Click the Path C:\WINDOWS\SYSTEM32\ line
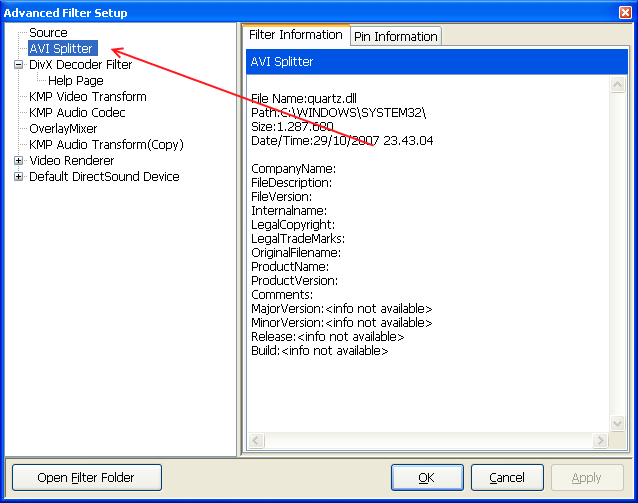 click(x=339, y=113)
